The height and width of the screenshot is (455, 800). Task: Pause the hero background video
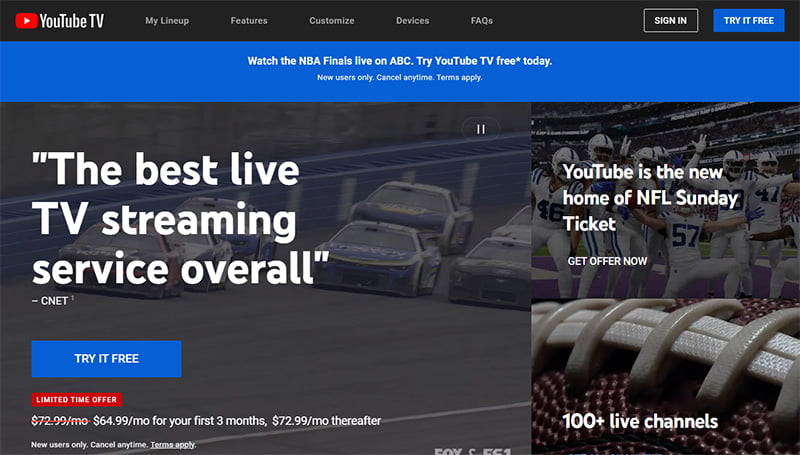pos(481,130)
